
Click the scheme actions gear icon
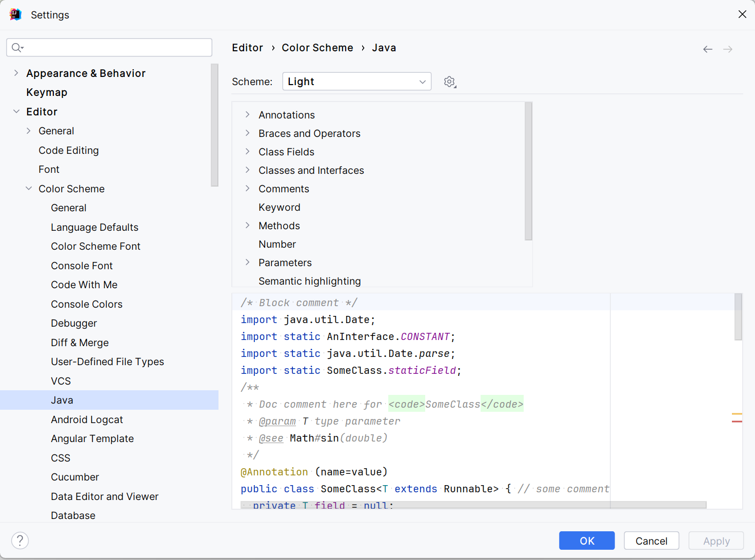coord(450,82)
